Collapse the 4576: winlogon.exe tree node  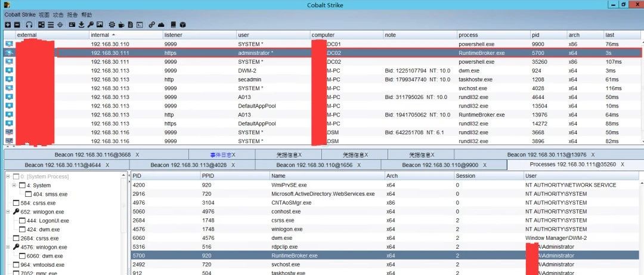8,247
